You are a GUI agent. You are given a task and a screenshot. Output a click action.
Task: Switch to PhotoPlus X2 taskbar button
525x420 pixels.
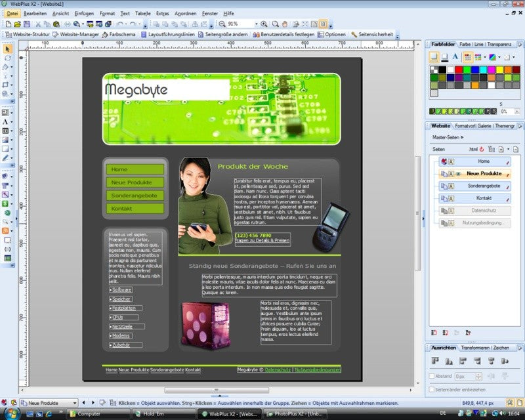click(x=295, y=414)
